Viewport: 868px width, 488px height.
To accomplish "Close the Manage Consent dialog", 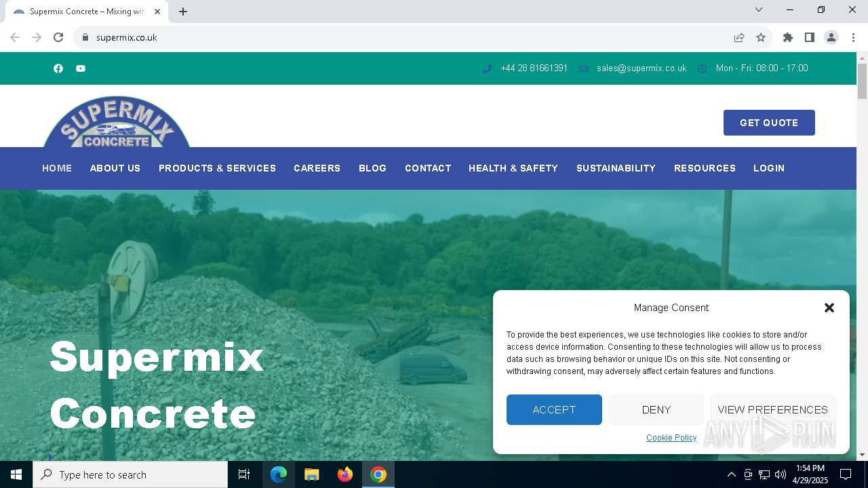I will (829, 308).
